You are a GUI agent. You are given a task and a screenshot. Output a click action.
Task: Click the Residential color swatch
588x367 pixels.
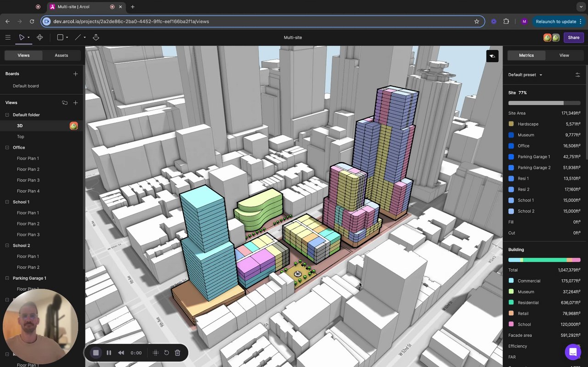511,303
